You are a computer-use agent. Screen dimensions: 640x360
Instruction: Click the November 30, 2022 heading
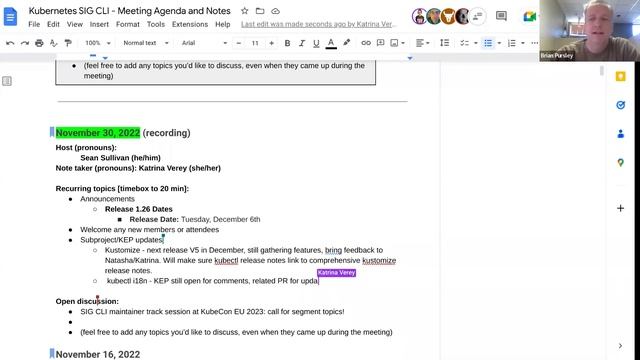tap(98, 133)
